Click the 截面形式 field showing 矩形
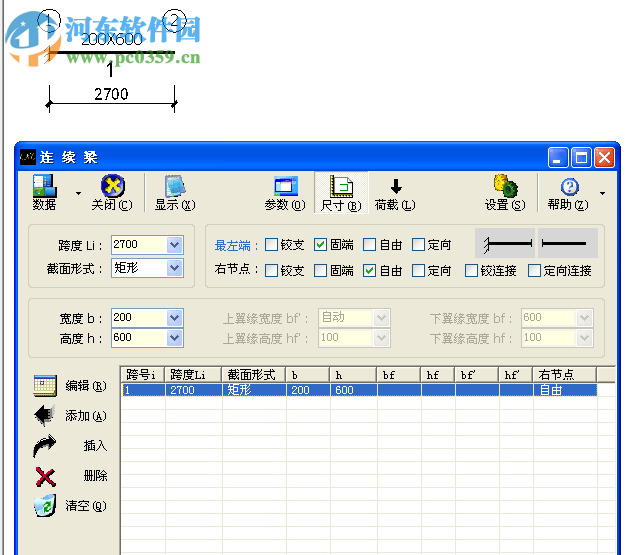This screenshot has height=555, width=633. [139, 268]
